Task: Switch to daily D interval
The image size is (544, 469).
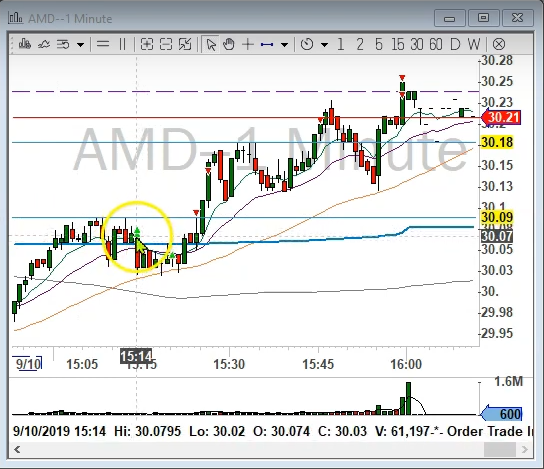Action: (455, 44)
